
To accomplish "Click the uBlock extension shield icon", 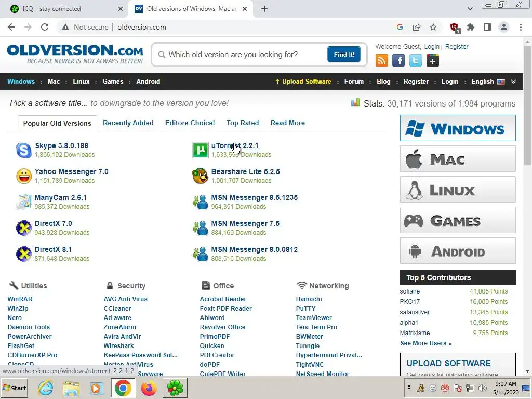I will [x=455, y=28].
